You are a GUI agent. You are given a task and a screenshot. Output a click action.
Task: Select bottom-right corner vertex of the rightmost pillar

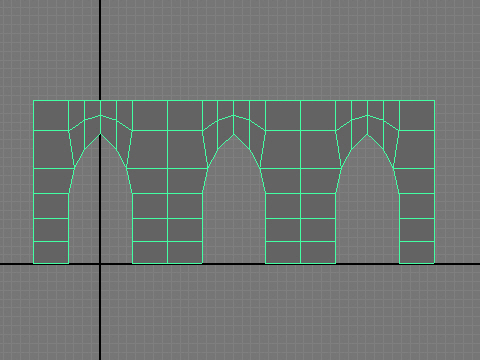(x=434, y=263)
